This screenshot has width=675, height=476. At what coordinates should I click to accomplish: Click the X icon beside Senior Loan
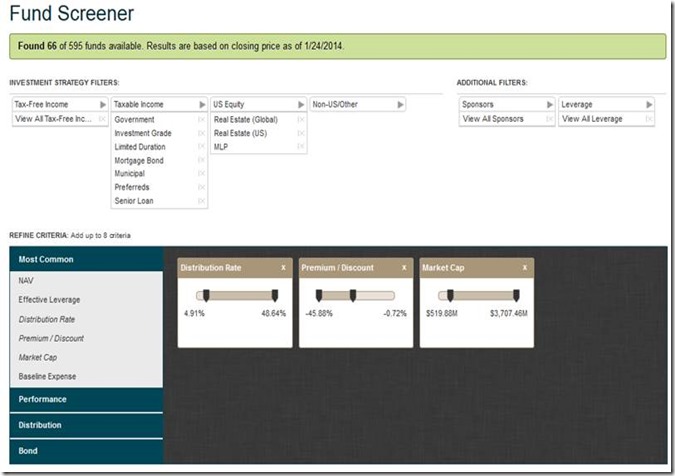[201, 201]
